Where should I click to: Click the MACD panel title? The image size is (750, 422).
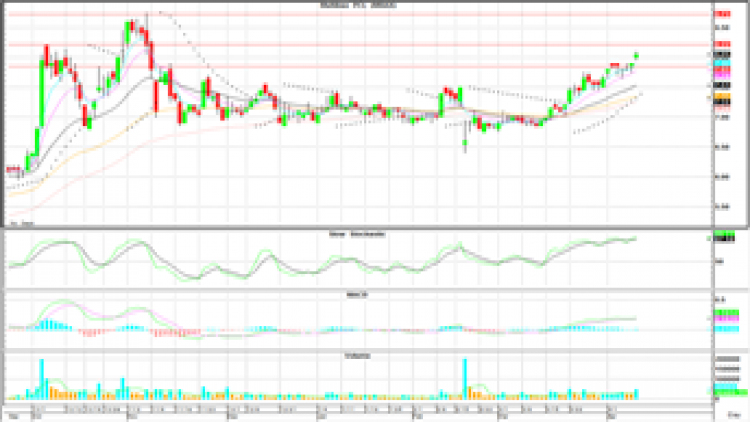[x=357, y=295]
